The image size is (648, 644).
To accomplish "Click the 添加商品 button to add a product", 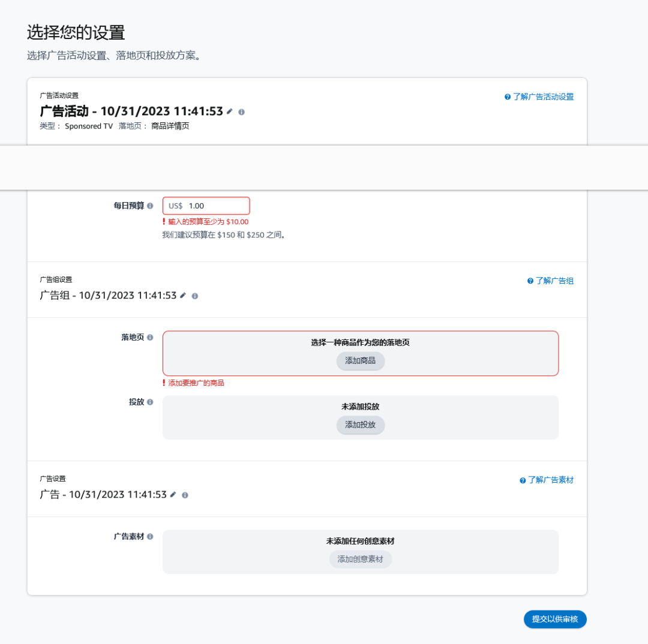I will click(x=360, y=361).
